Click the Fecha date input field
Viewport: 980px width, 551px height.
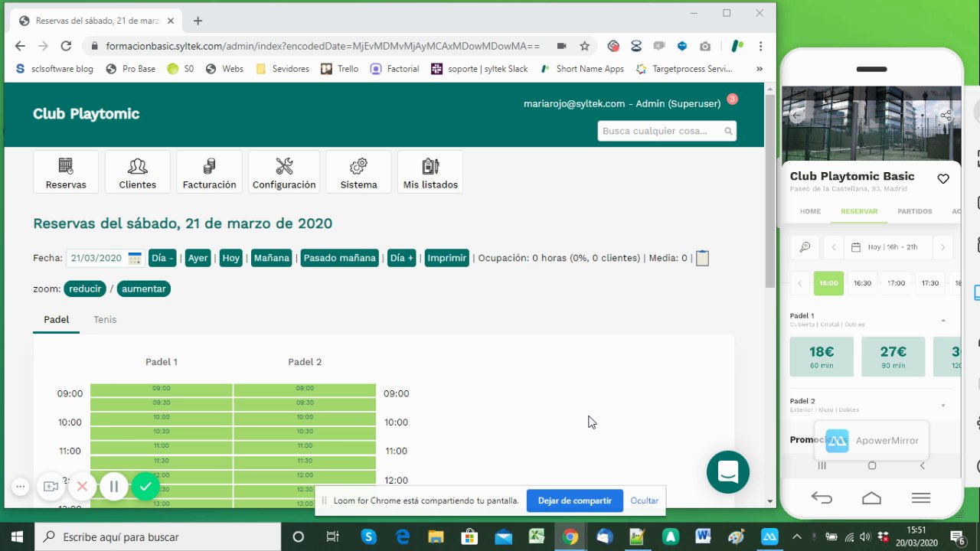click(x=105, y=258)
